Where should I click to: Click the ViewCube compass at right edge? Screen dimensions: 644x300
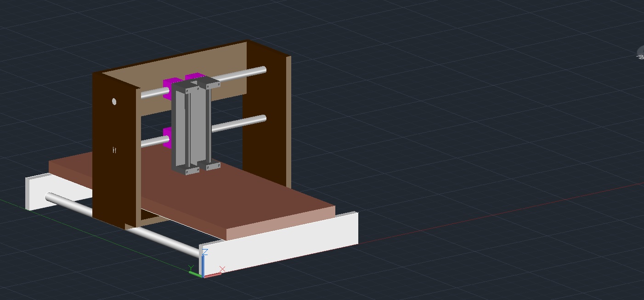point(640,53)
